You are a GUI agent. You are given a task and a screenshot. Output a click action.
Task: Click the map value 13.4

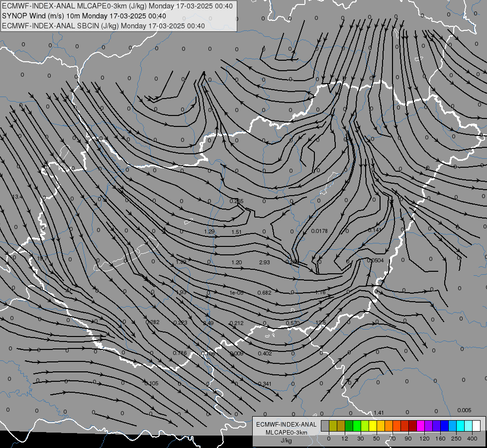click(17, 197)
